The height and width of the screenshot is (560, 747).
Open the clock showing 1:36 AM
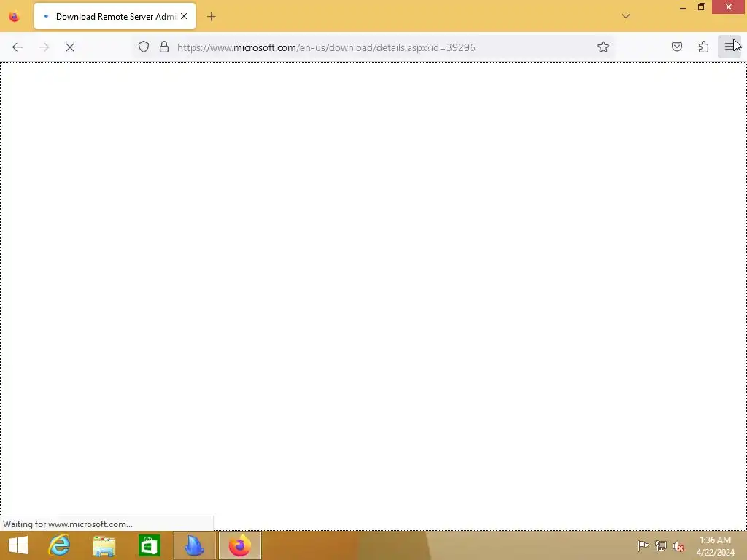(715, 546)
